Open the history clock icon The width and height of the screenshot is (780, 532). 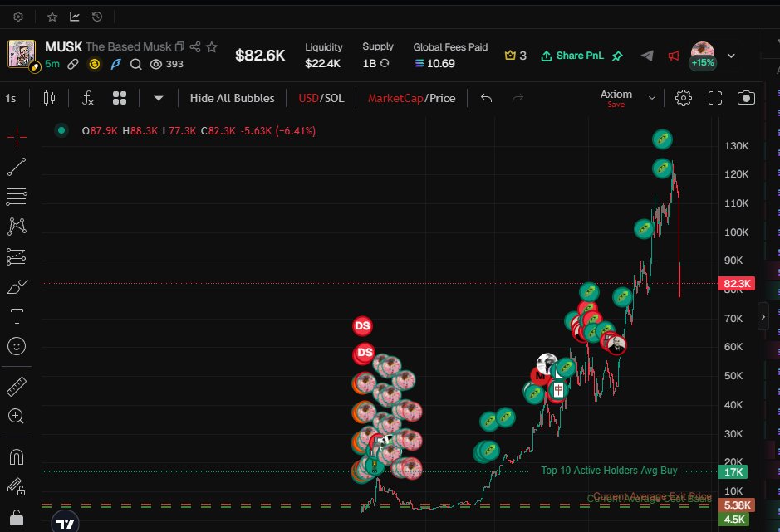[x=97, y=17]
